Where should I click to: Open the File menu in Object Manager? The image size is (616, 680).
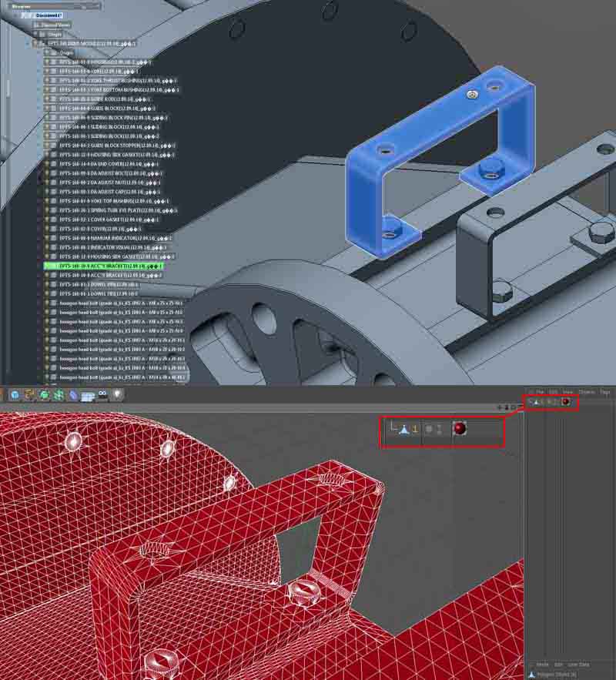tap(539, 392)
